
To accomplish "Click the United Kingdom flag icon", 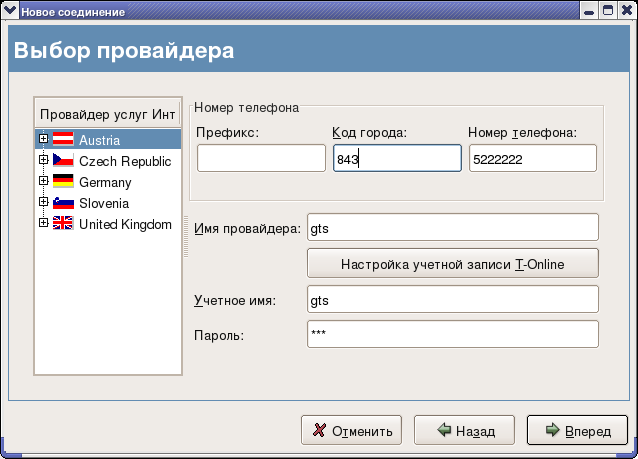I will point(63,223).
